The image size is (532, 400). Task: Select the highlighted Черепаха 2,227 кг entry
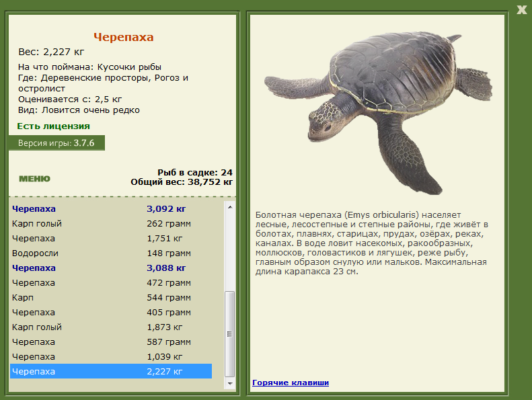click(x=111, y=371)
